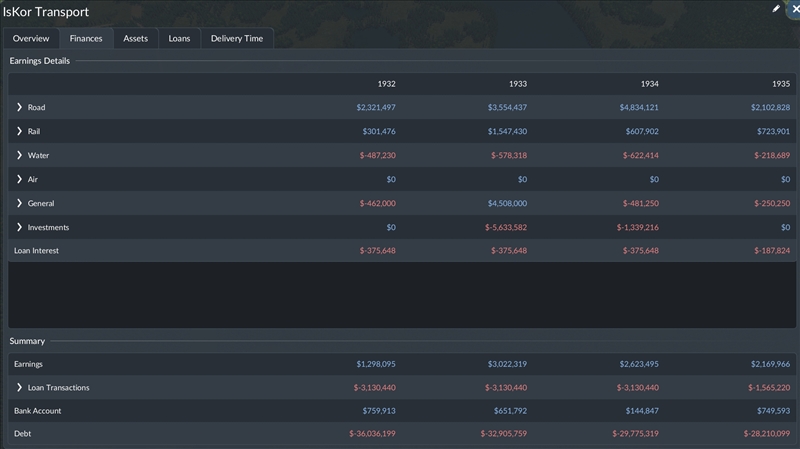This screenshot has width=800, height=449.
Task: Click Rail 1932 value $301,476
Action: click(x=379, y=131)
